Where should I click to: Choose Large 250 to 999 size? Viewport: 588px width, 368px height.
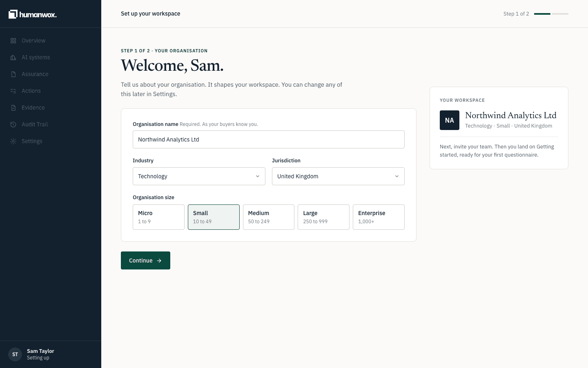(323, 217)
